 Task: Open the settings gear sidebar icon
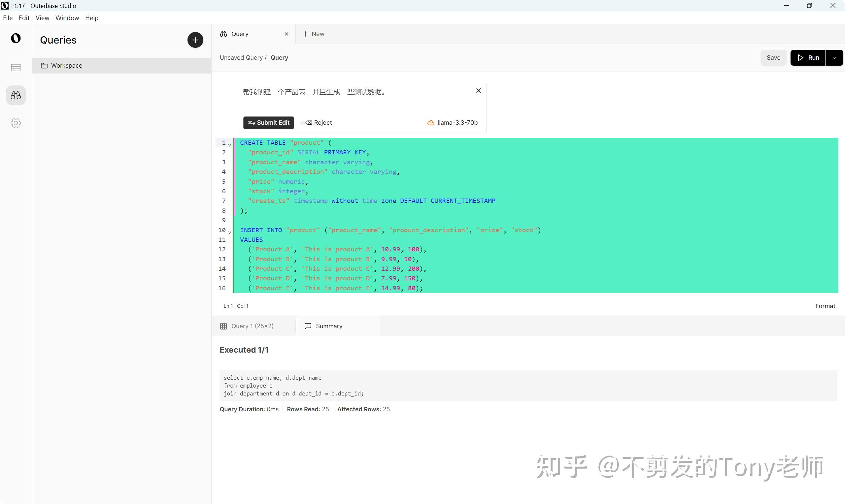(16, 123)
